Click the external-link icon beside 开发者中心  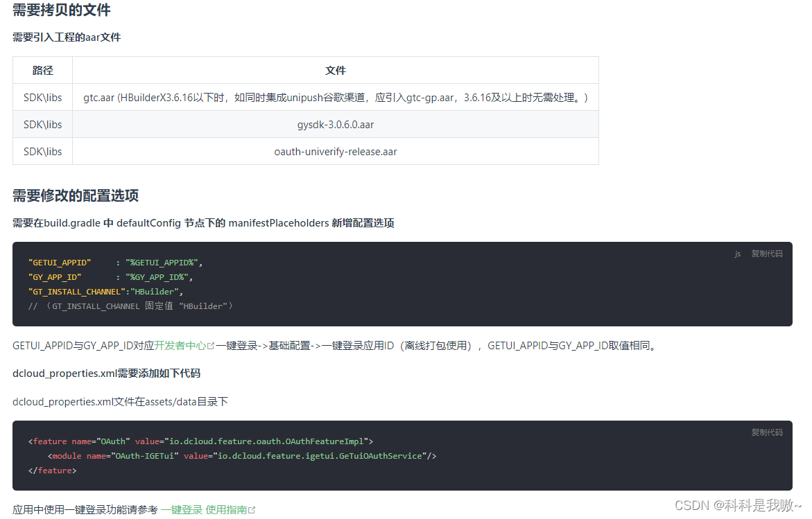pos(211,344)
